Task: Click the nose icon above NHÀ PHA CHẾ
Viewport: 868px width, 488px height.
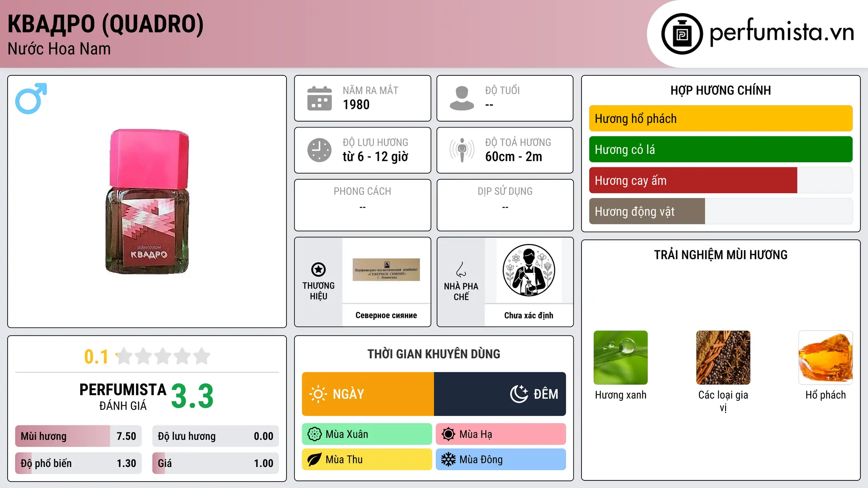Action: click(x=461, y=269)
